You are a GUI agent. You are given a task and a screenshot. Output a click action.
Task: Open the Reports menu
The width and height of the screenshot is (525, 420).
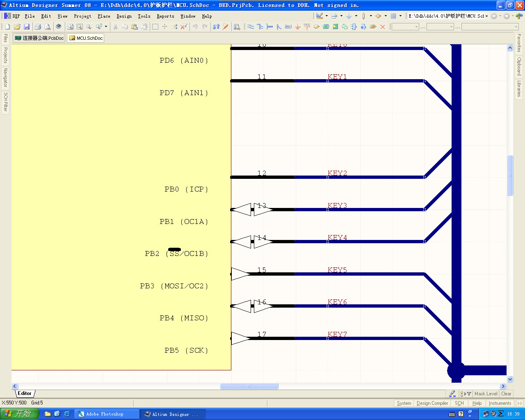coord(165,16)
